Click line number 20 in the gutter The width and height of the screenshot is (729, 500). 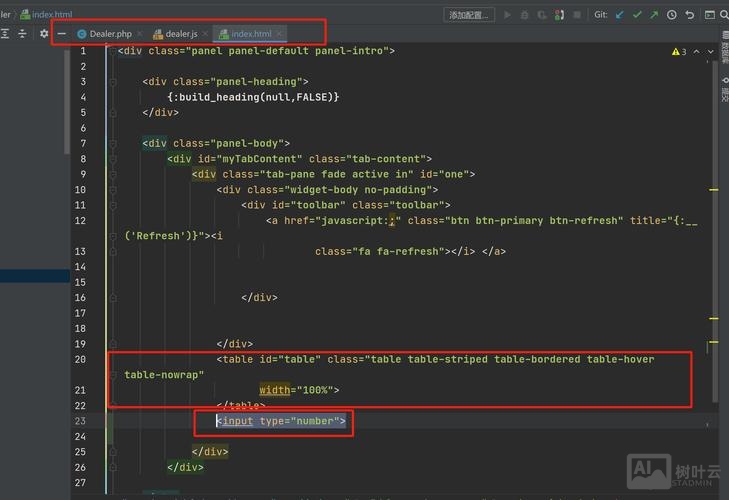[x=80, y=359]
